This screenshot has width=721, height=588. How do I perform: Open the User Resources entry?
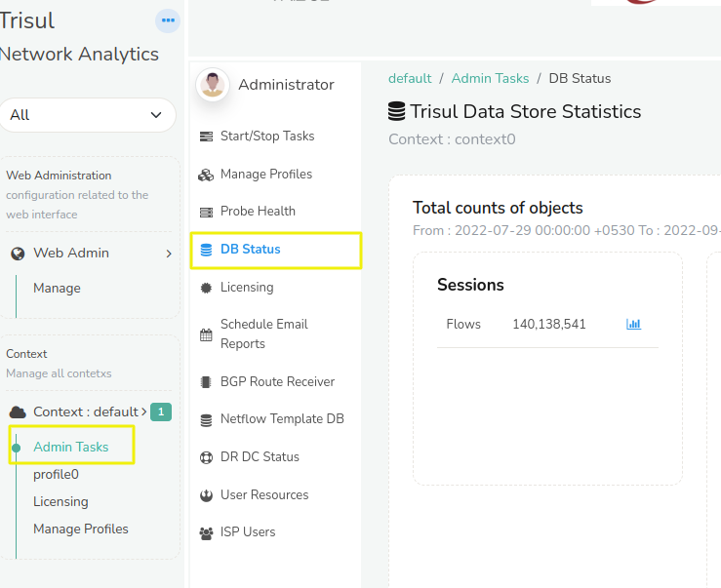pos(264,494)
